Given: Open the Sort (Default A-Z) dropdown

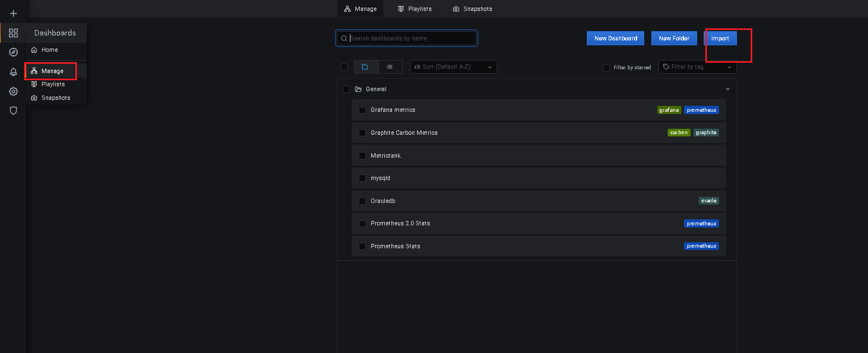Looking at the screenshot, I should (x=453, y=67).
